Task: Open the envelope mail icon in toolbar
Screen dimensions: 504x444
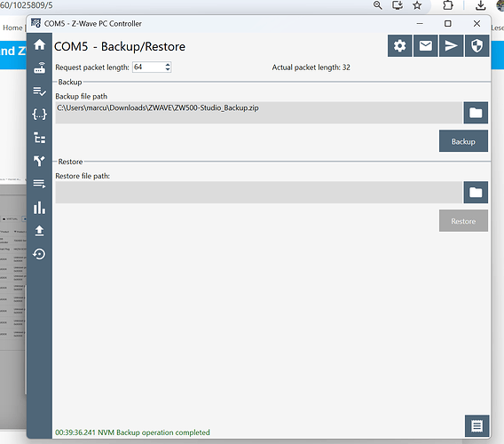Action: [x=426, y=45]
